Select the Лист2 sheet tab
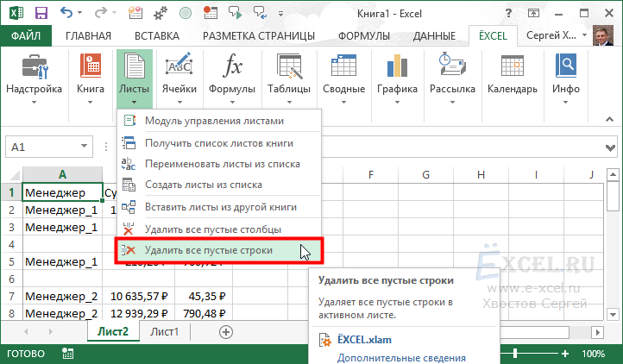The width and height of the screenshot is (623, 364). [x=113, y=331]
